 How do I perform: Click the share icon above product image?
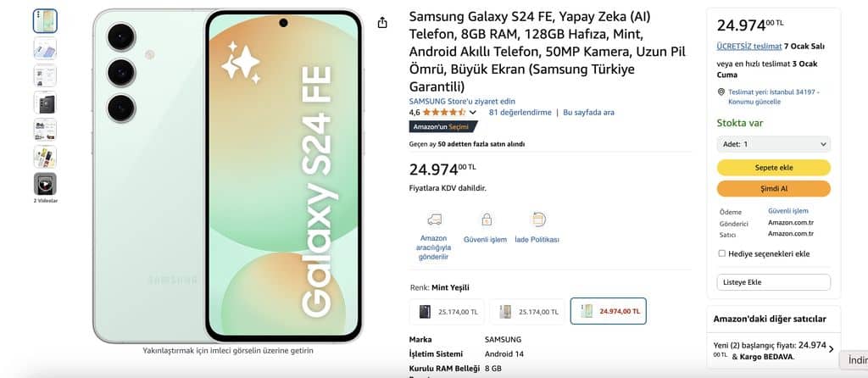[382, 22]
